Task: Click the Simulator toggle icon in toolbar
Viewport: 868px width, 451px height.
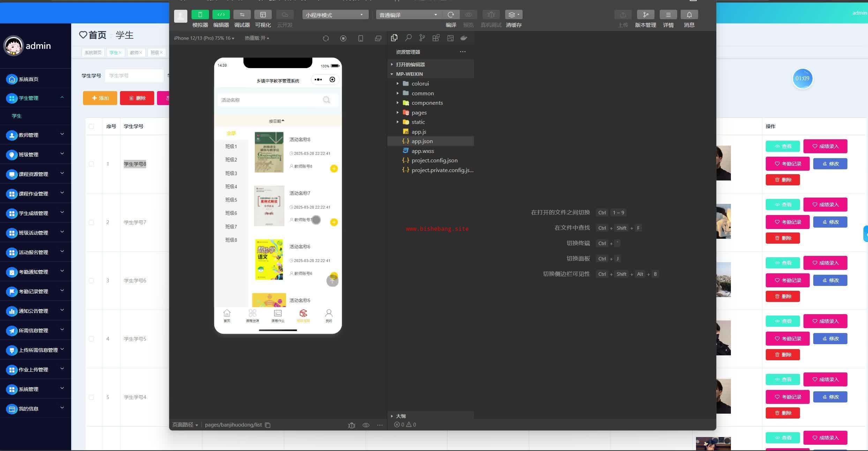Action: [x=200, y=15]
